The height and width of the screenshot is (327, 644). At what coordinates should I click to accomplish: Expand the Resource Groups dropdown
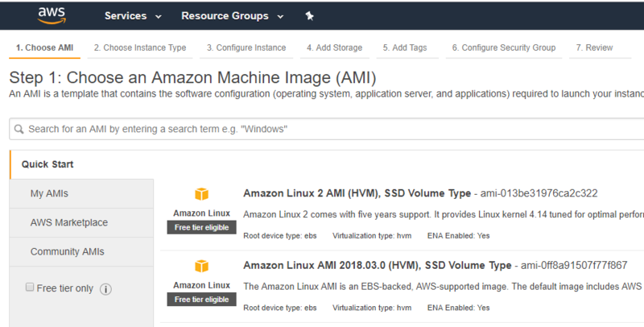point(233,16)
